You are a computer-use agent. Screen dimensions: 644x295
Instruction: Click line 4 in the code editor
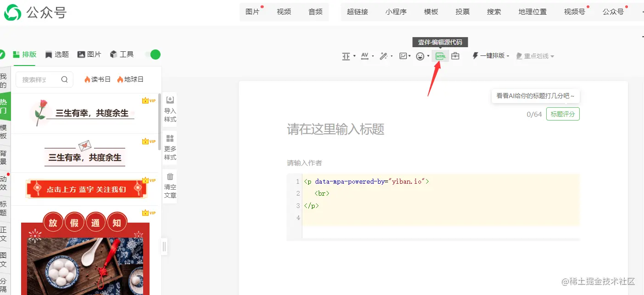440,218
